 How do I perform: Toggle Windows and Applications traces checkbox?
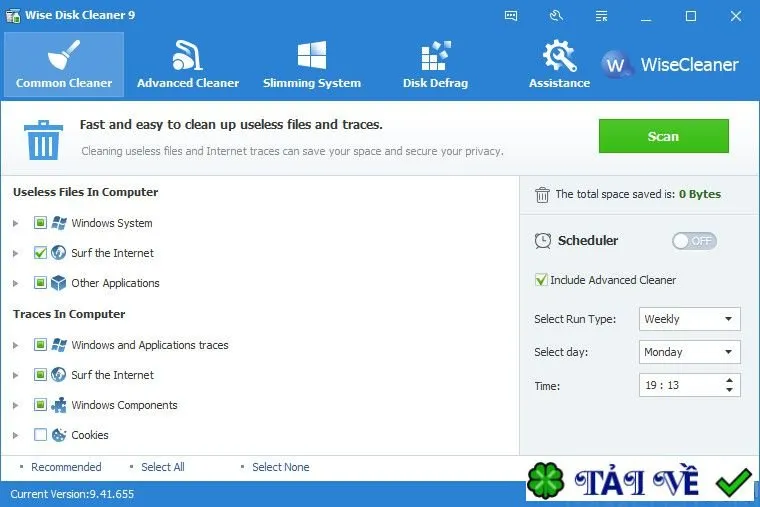40,345
